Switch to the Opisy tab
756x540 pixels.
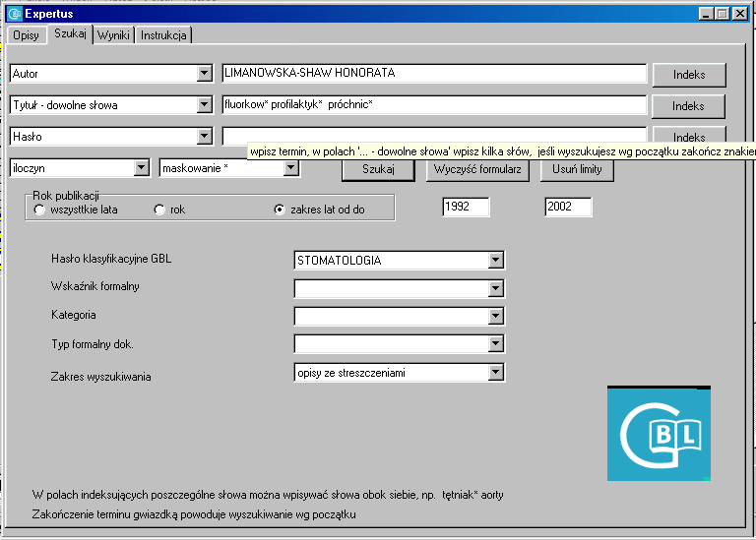tap(26, 35)
